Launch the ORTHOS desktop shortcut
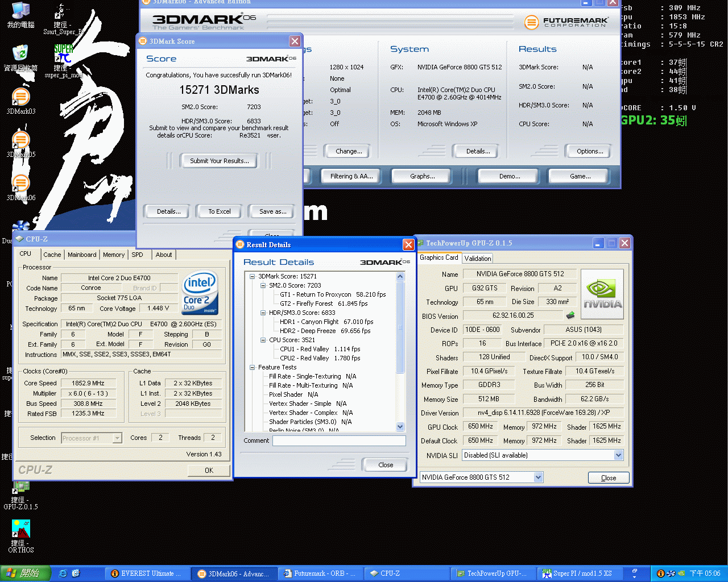The width and height of the screenshot is (728, 582). click(x=21, y=536)
